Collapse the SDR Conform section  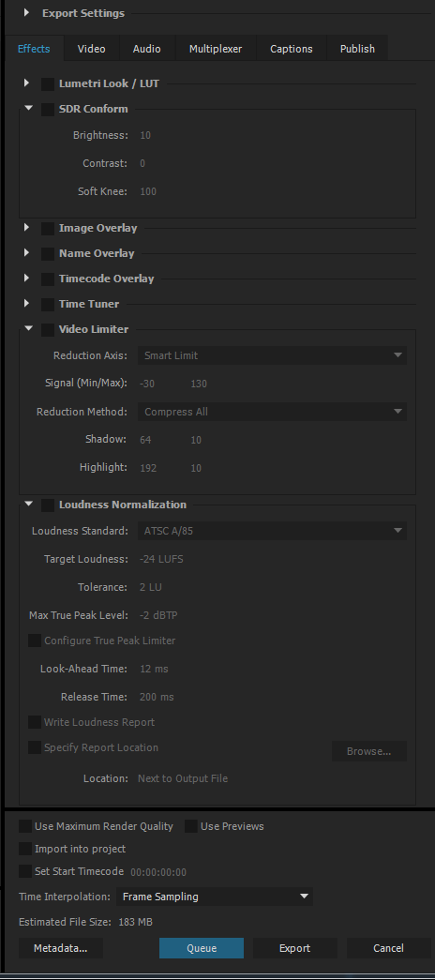click(x=28, y=108)
